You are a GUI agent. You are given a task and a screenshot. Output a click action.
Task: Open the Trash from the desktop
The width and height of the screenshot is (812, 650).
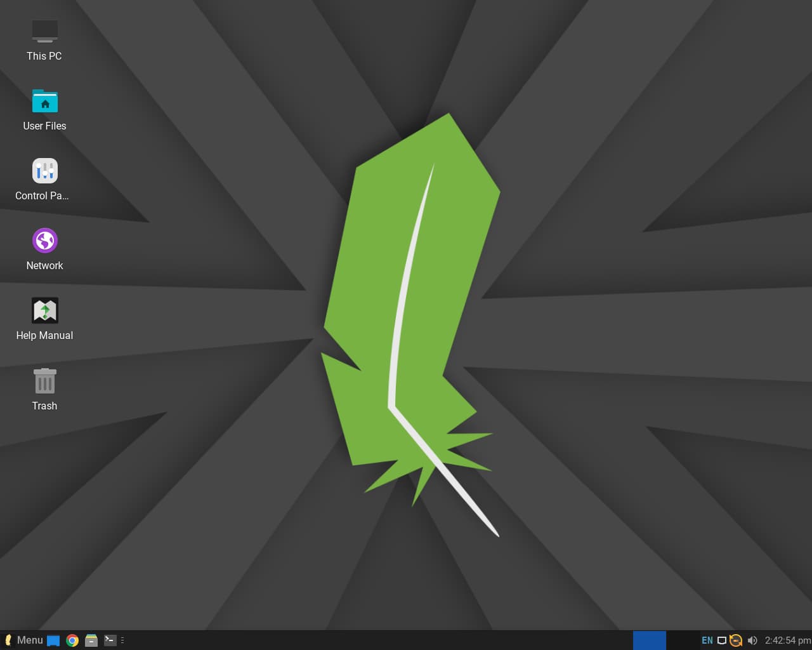point(44,381)
